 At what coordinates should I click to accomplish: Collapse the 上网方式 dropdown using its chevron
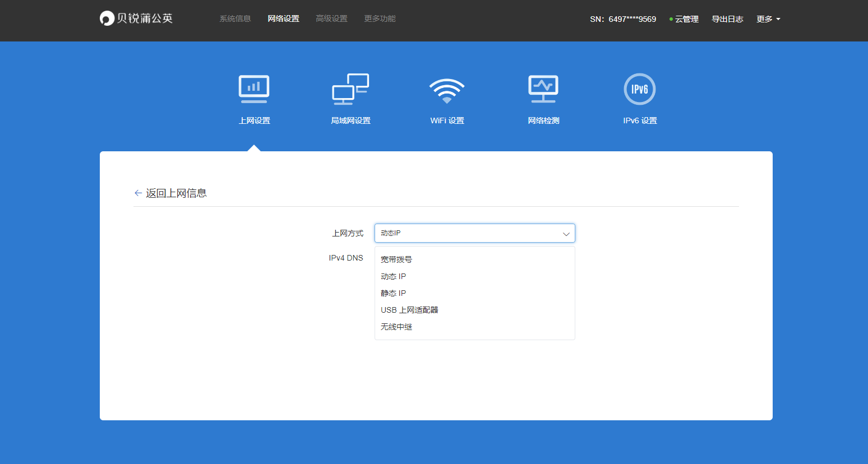566,234
